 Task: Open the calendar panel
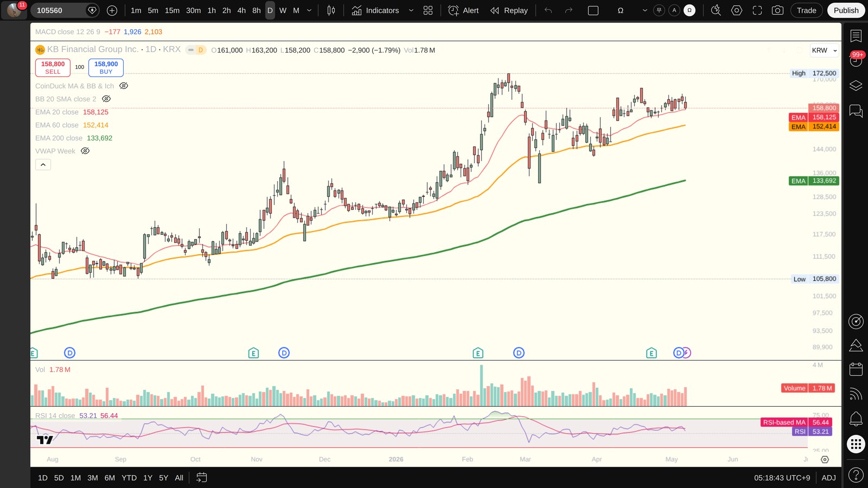856,369
